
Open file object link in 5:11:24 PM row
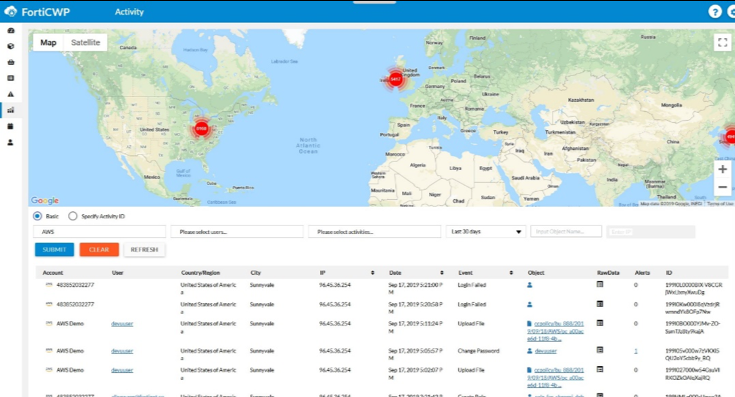click(x=555, y=331)
